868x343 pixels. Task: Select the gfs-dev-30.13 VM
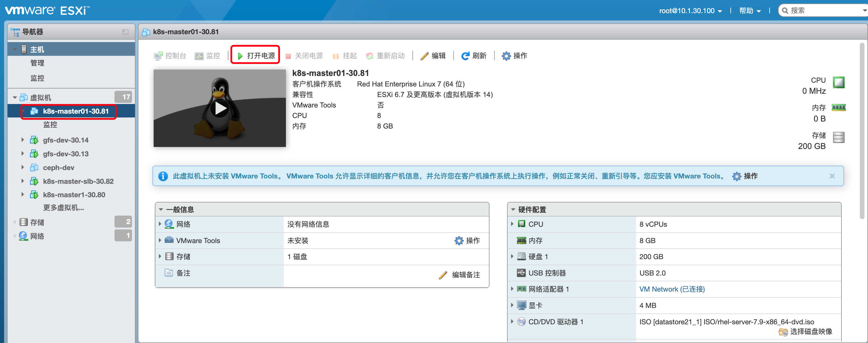66,154
